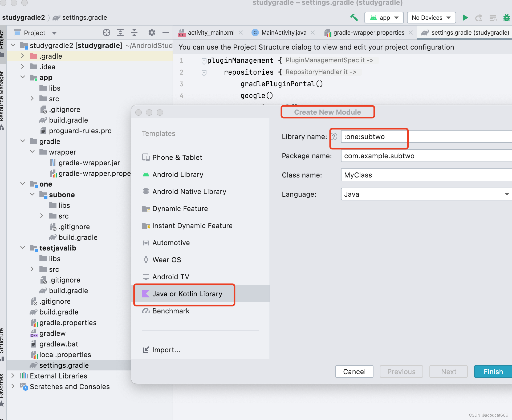Click the Cancel button
The image size is (512, 420).
coord(354,371)
